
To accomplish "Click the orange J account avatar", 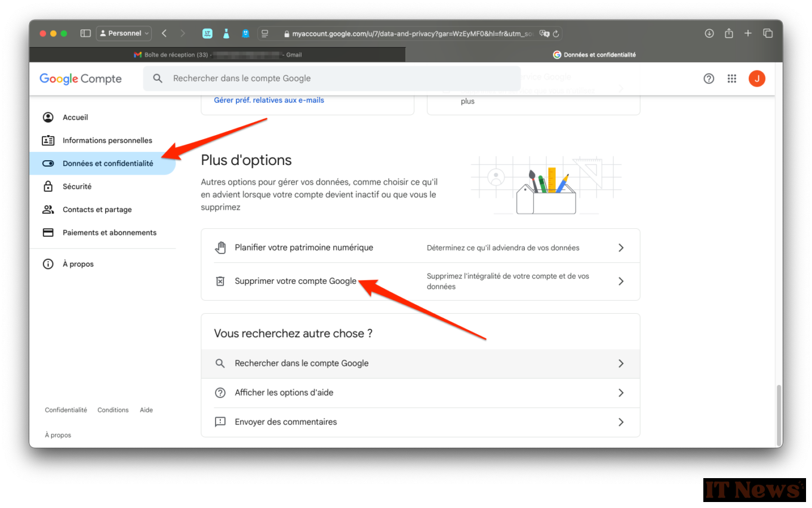I will pos(757,78).
